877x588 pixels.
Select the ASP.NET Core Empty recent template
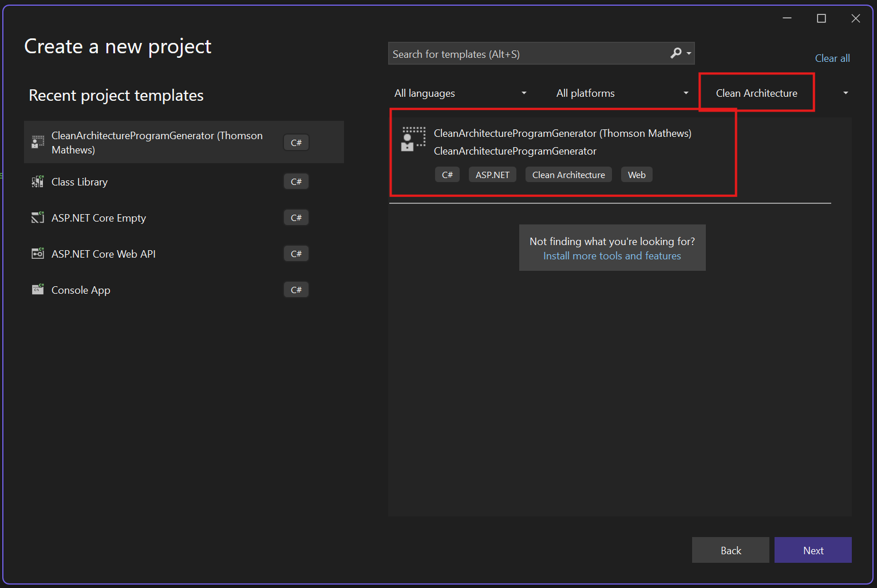[184, 218]
